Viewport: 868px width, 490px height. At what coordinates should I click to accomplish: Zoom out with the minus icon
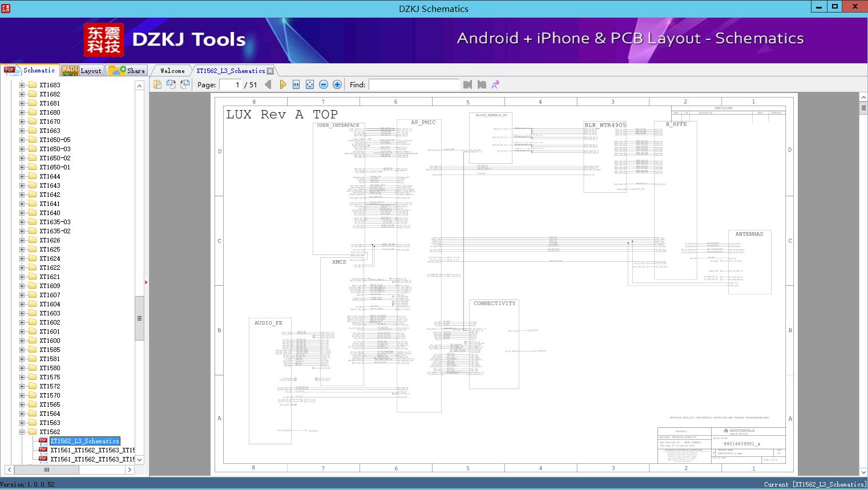coord(324,84)
